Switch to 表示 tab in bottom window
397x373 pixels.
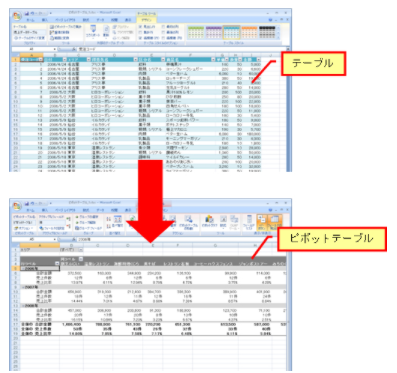click(128, 210)
